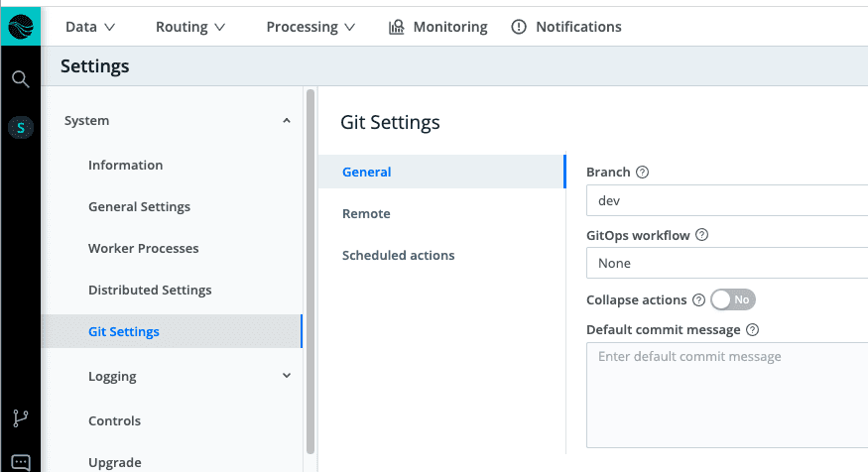The image size is (868, 472).
Task: Click the Default commit message help icon
Action: [752, 330]
